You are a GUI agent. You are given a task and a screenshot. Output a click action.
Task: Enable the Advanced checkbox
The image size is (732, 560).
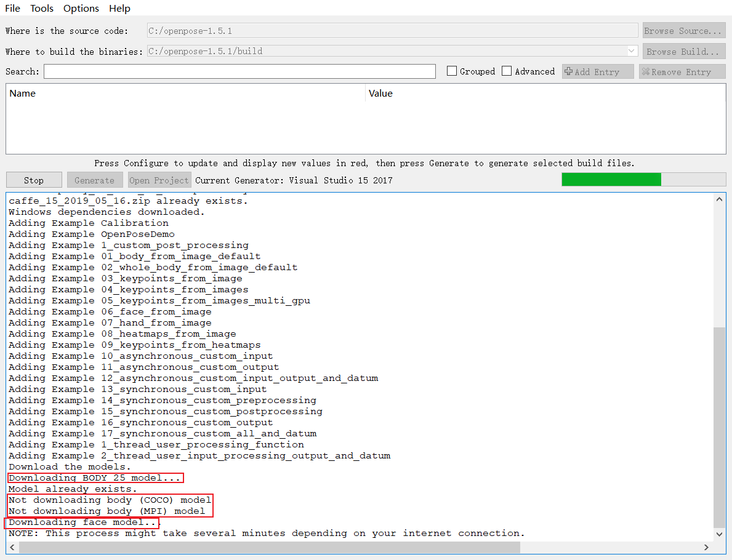pos(507,71)
